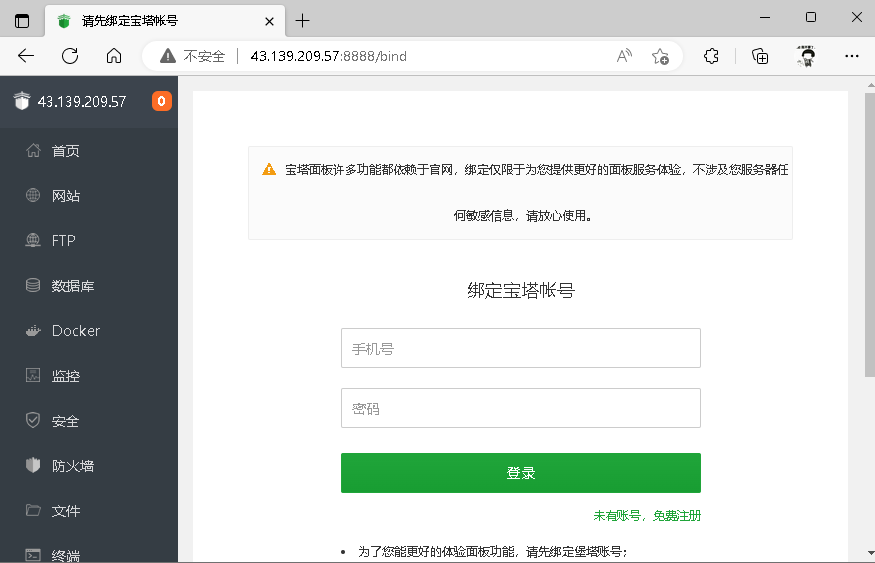Viewport: 875px width, 563px height.
Task: Minimize the browser window
Action: [765, 18]
